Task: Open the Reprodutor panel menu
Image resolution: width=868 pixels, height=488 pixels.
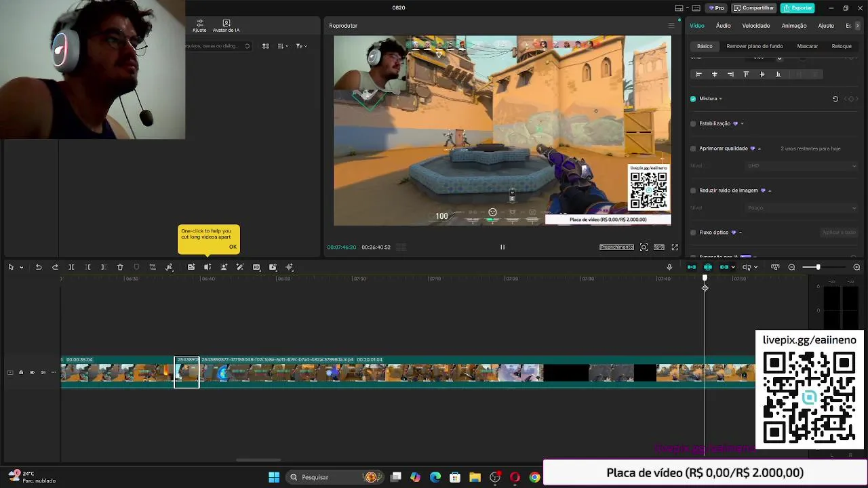Action: [671, 26]
